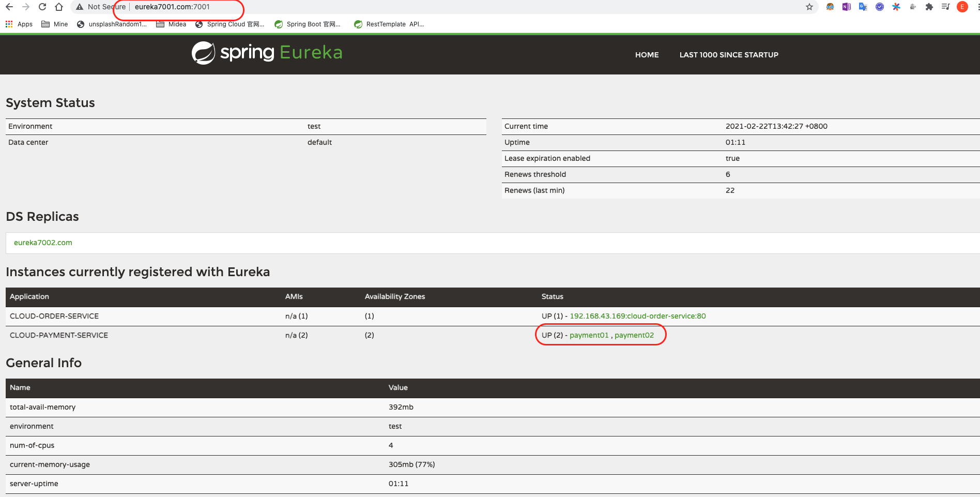Click the browser back arrow

[x=9, y=7]
